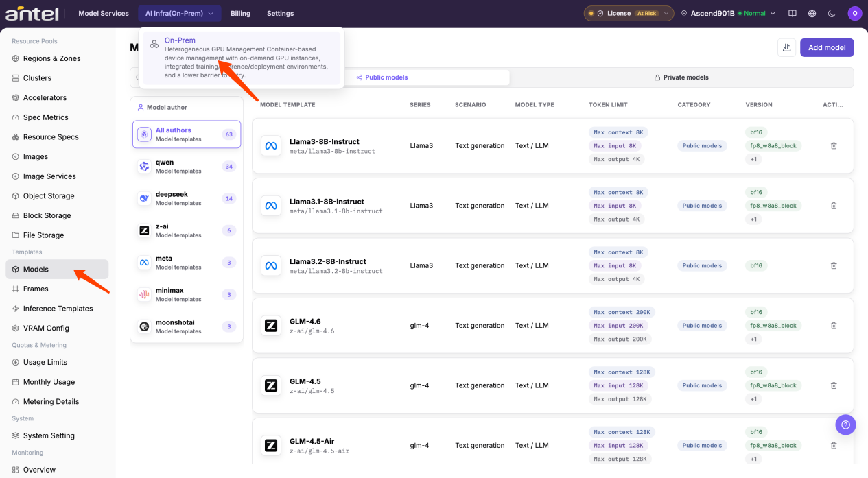This screenshot has width=868, height=478.
Task: Open Metering Details in the sidebar
Action: coord(57,401)
